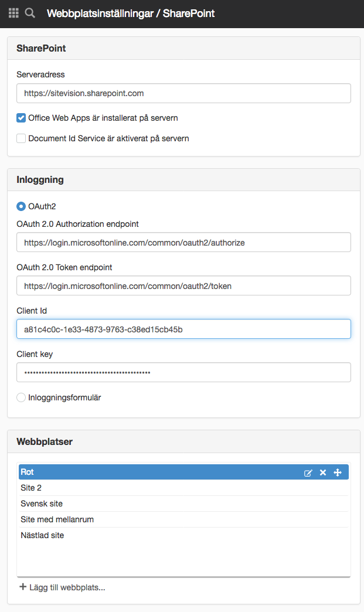Click the Webbplatsinställningar / SharePoint title
The image size is (364, 612).
pos(131,13)
